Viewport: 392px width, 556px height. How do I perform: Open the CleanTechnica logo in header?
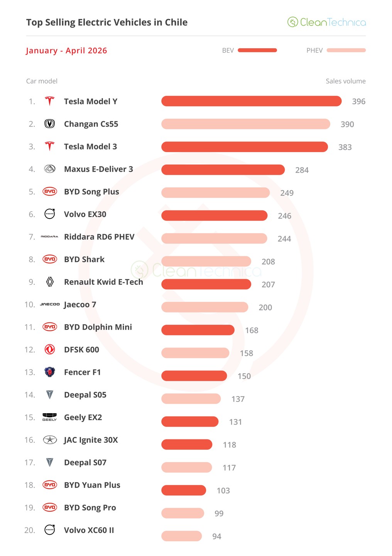pyautogui.click(x=326, y=22)
